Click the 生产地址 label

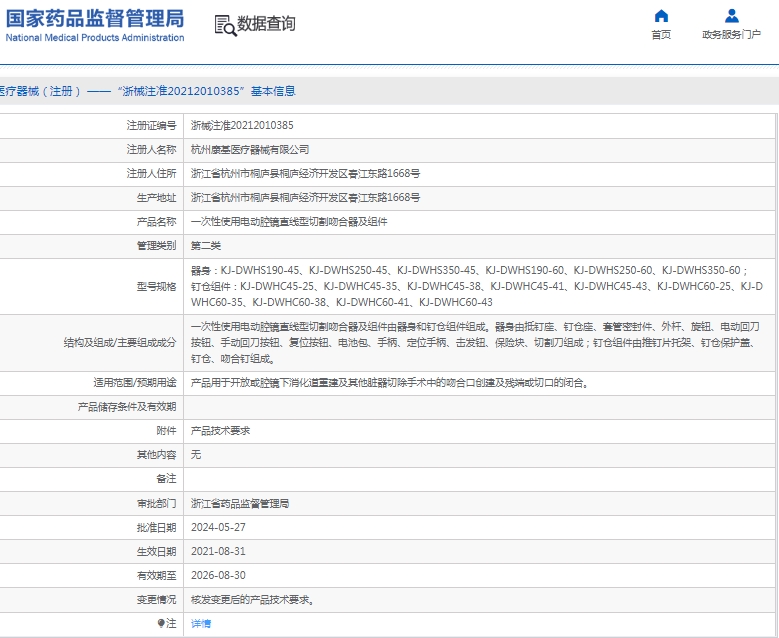[x=156, y=198]
